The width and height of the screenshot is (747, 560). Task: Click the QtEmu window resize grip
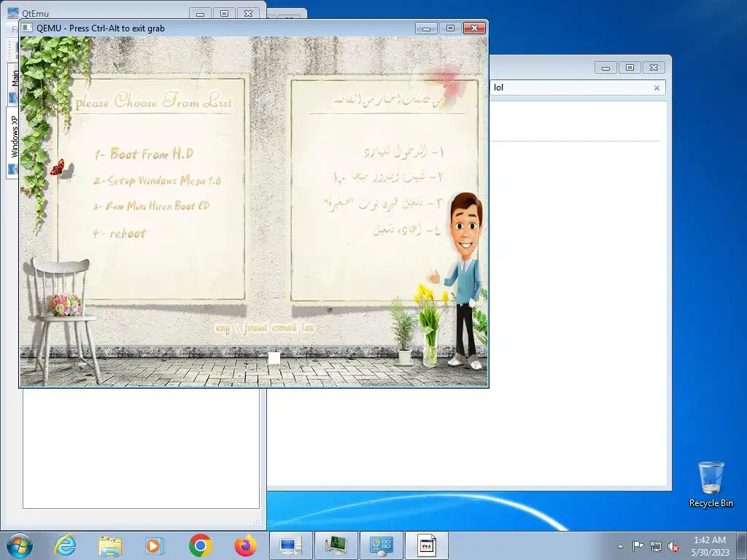point(256,521)
